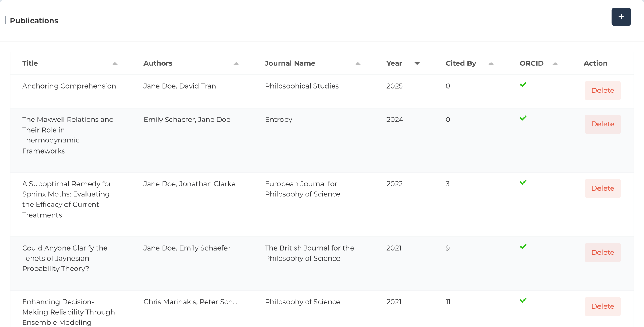Delete the Anchoring Comprehension publication

coord(602,91)
